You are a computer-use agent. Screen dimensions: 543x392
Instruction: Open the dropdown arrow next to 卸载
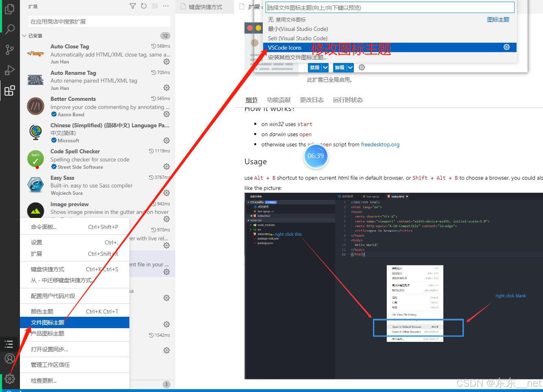click(350, 68)
